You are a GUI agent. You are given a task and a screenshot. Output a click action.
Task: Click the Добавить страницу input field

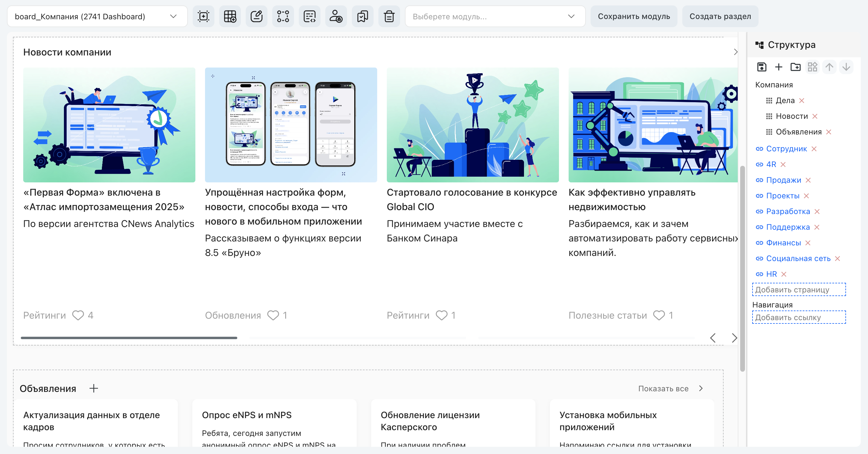(799, 290)
